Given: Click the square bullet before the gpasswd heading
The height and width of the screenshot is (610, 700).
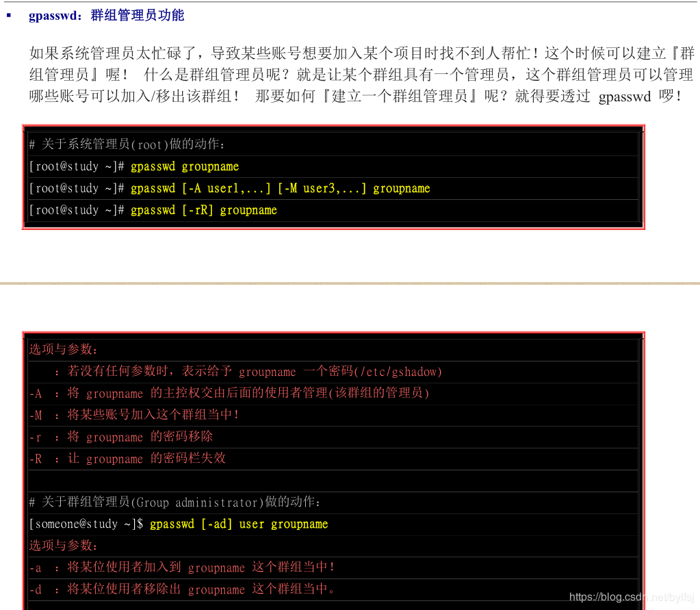Looking at the screenshot, I should point(8,15).
